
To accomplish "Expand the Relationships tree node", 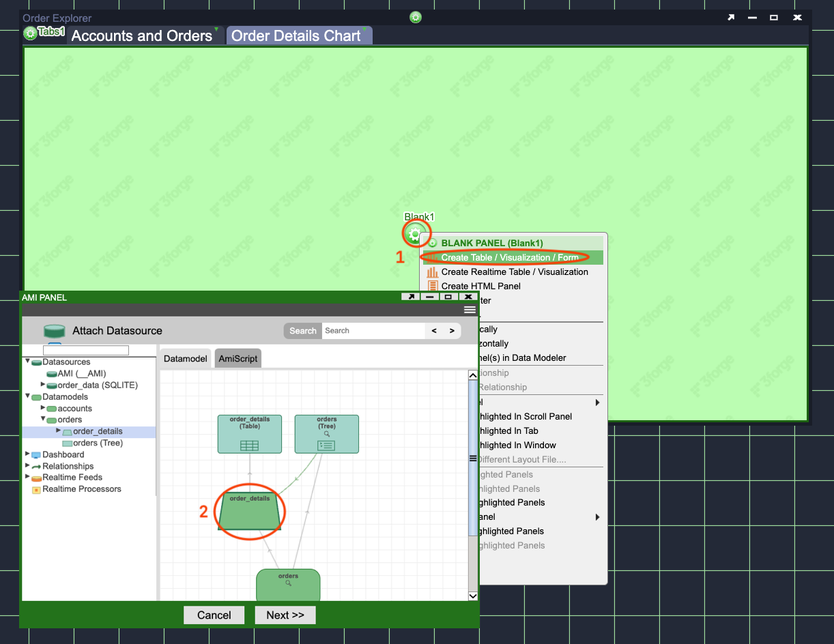I will (28, 466).
